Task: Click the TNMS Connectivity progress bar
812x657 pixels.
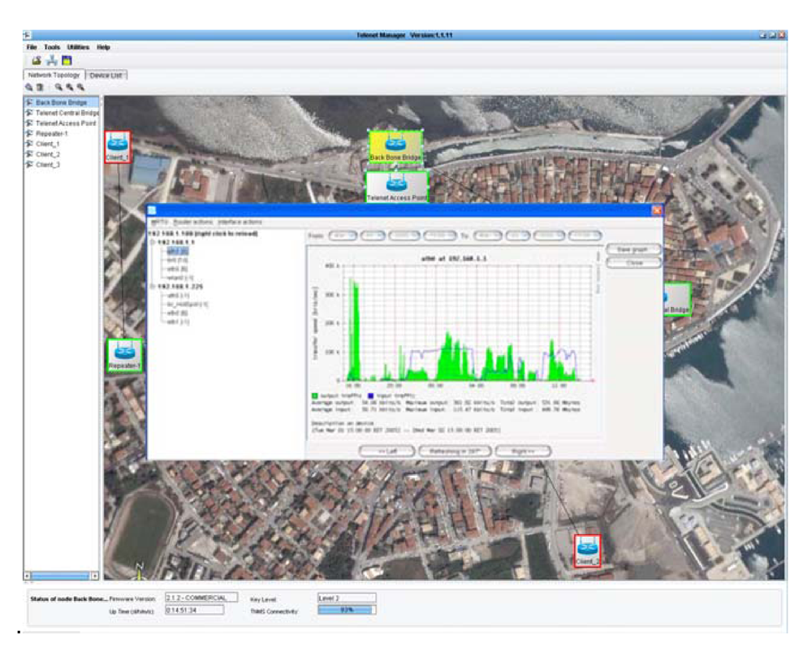Action: point(346,610)
